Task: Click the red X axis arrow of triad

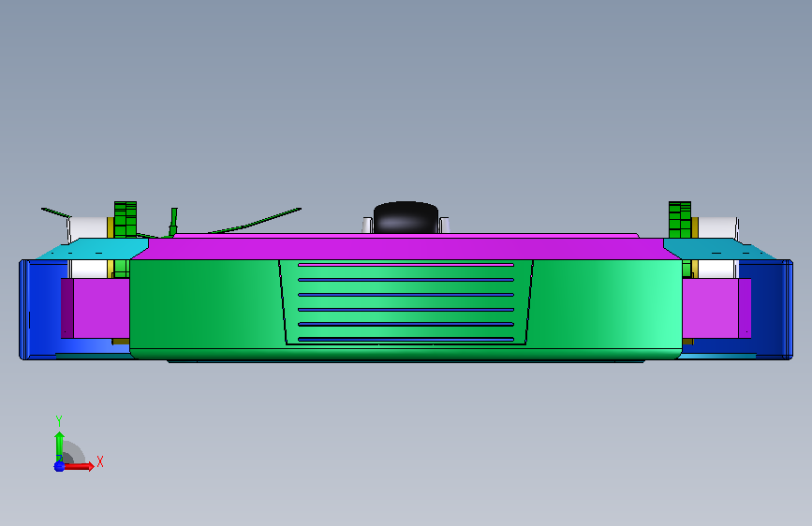Action: pos(81,466)
